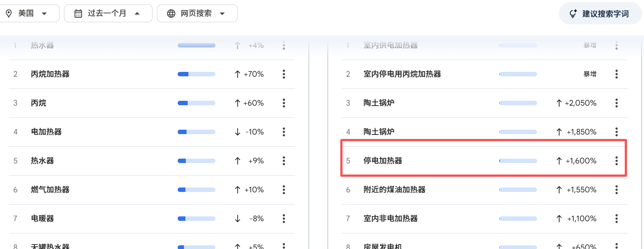Viewport: 644px width, 249px height.
Task: Click the interest bar for 丙烷加热器
Action: click(x=197, y=74)
